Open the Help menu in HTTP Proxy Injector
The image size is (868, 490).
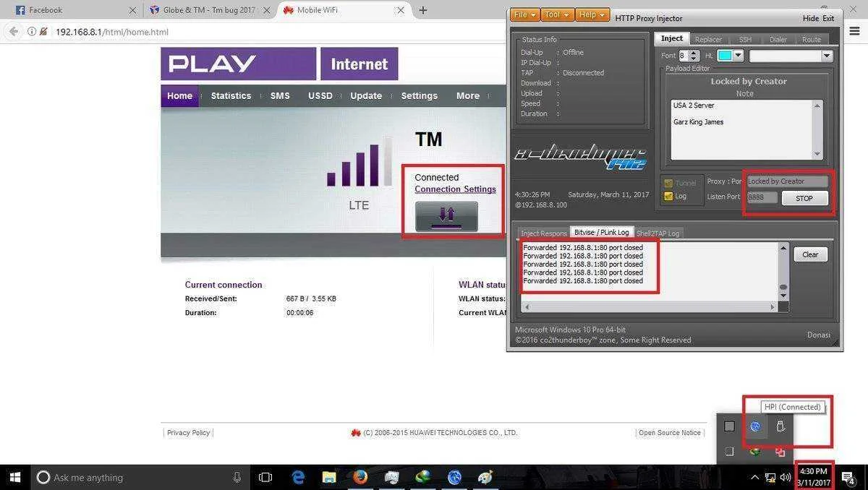(592, 15)
